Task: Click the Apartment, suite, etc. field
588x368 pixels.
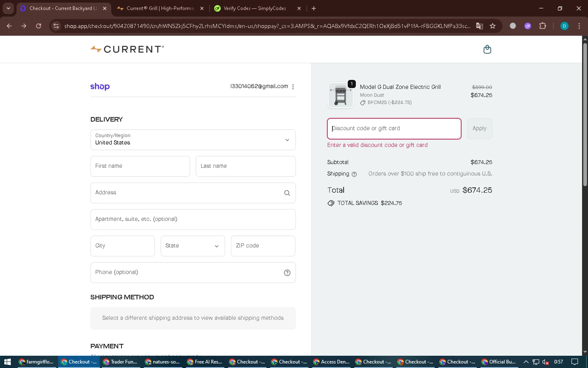Action: click(193, 219)
